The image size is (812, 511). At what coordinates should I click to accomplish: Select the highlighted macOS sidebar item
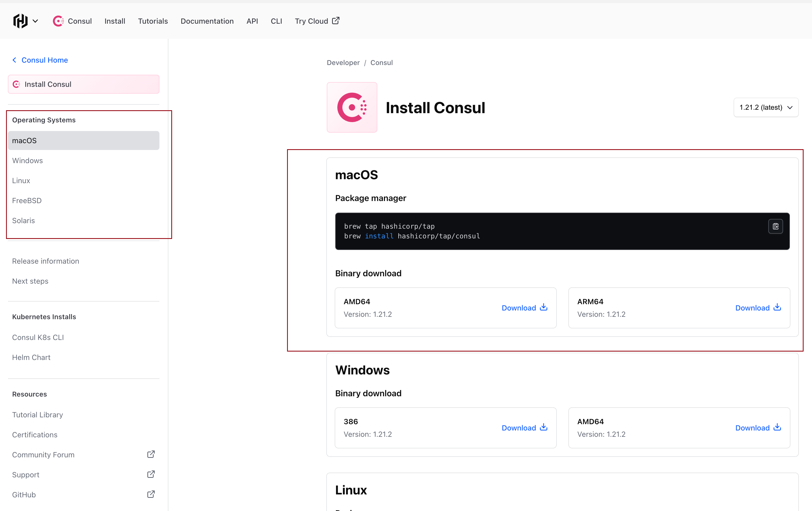(x=24, y=140)
